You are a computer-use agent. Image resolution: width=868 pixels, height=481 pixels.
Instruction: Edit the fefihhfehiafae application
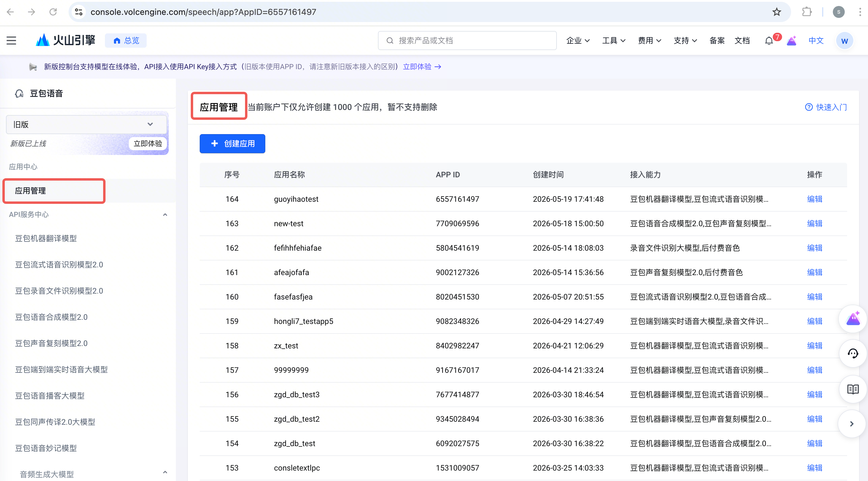(x=815, y=248)
